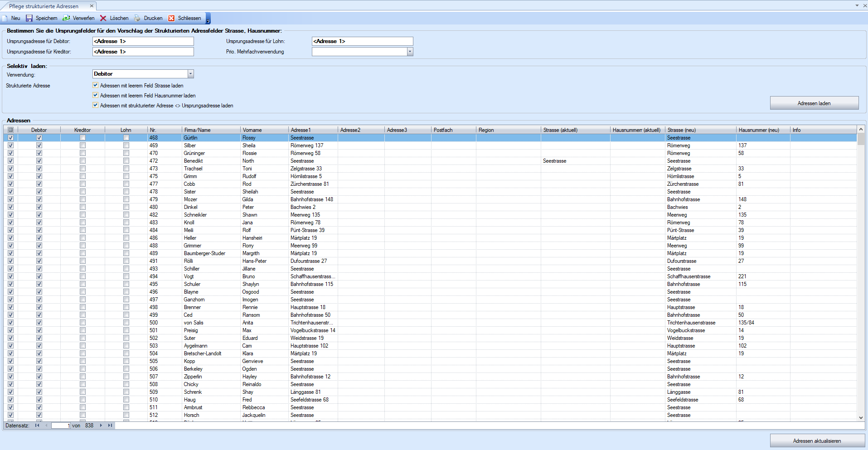This screenshot has width=868, height=450.
Task: Click the Drucken printer icon
Action: 137,18
